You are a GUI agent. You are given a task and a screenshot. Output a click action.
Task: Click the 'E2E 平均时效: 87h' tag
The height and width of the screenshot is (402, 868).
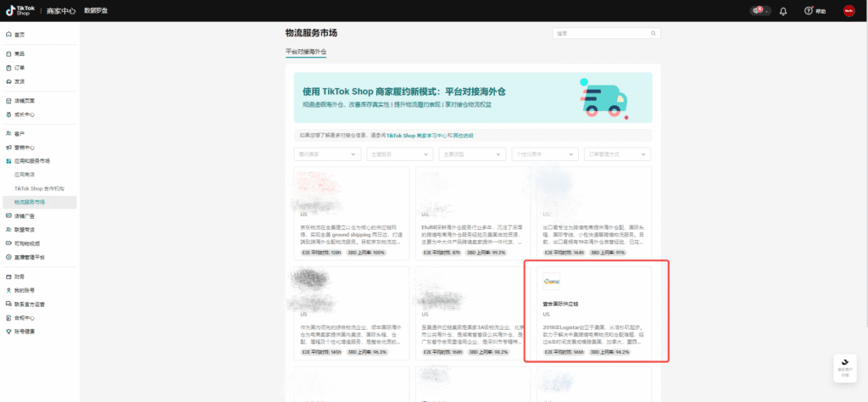441,253
